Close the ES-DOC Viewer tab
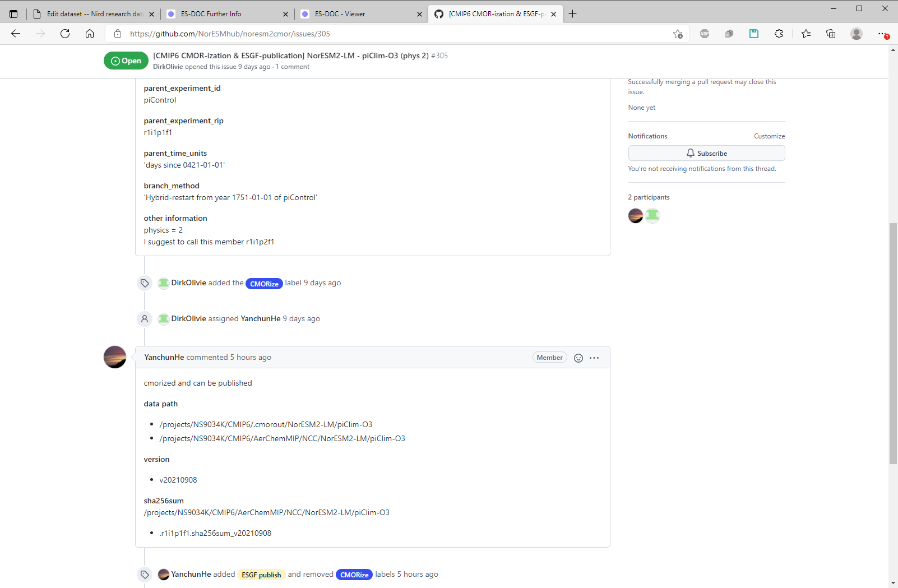The image size is (898, 588). coord(419,14)
